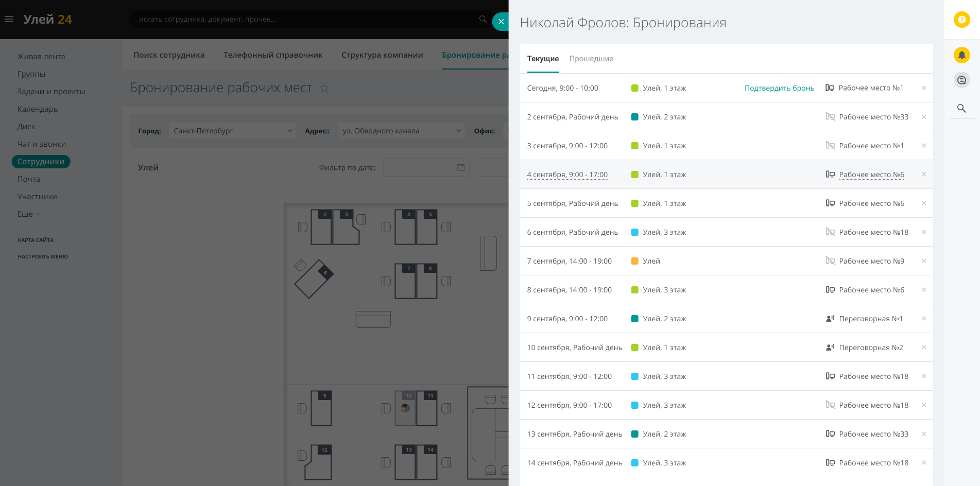Select Сотрудники in the sidebar
The width and height of the screenshot is (980, 486).
click(x=41, y=162)
